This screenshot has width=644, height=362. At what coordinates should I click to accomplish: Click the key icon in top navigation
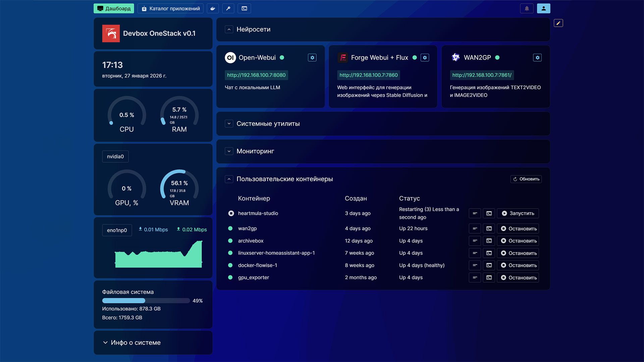click(x=228, y=8)
